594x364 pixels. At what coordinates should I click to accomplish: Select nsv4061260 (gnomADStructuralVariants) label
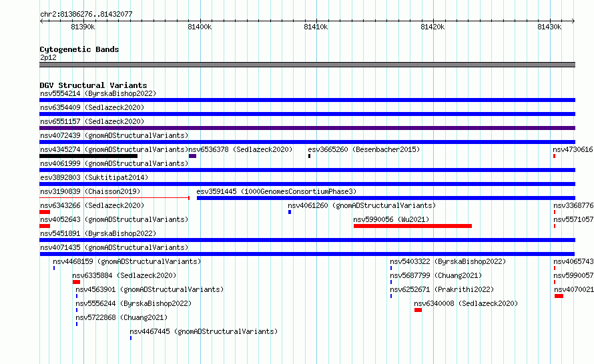pyautogui.click(x=362, y=205)
